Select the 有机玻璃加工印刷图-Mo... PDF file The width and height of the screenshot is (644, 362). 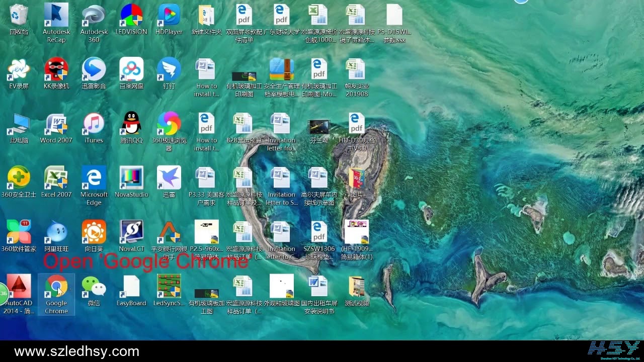coord(319,77)
